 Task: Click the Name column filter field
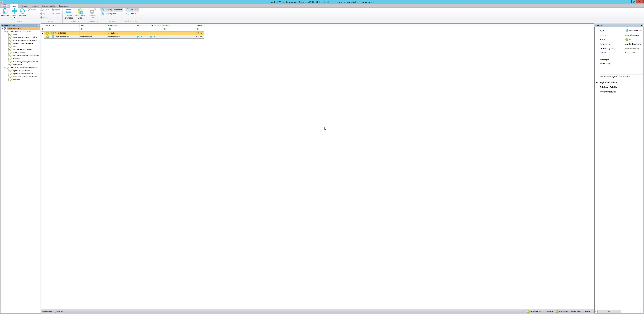[x=93, y=29]
